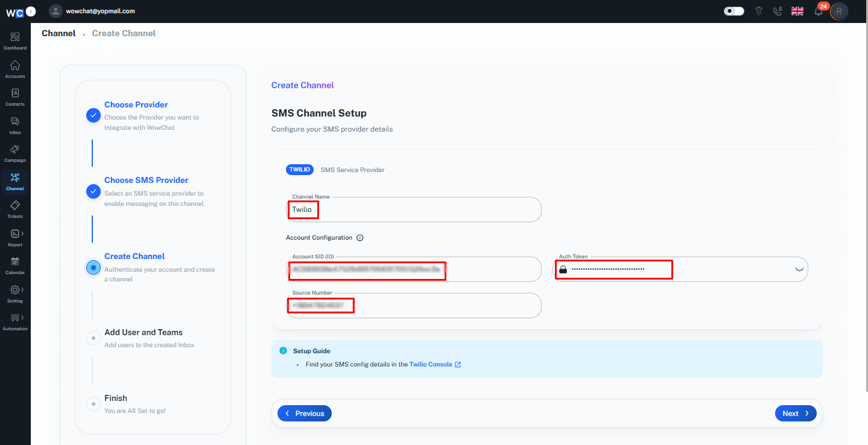Image resolution: width=868 pixels, height=445 pixels.
Task: Open Contacts from the sidebar
Action: (15, 97)
